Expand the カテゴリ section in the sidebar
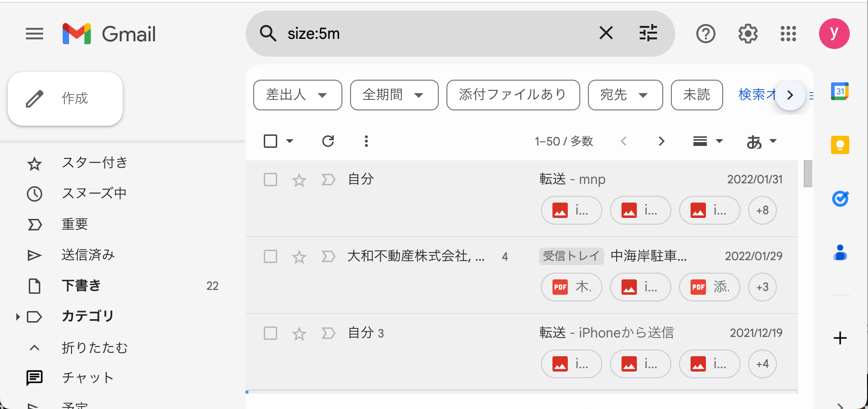This screenshot has height=409, width=868. pos(18,316)
